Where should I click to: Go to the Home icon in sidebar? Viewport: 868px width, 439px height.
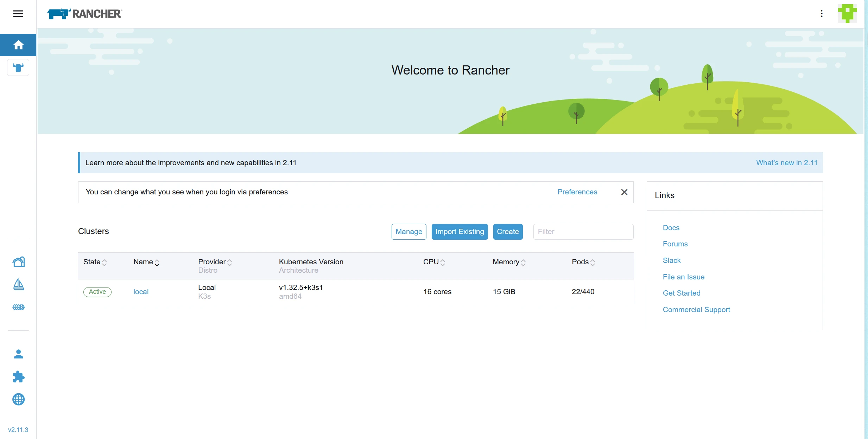pyautogui.click(x=18, y=45)
